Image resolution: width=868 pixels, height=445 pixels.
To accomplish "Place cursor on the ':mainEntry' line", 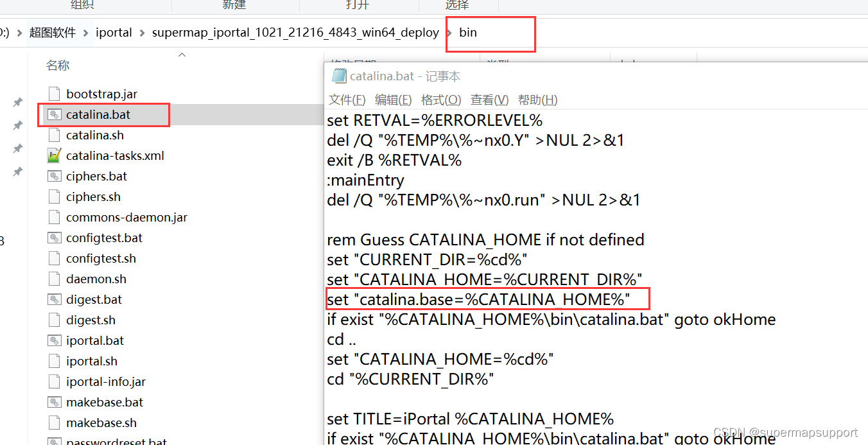I will coord(365,180).
